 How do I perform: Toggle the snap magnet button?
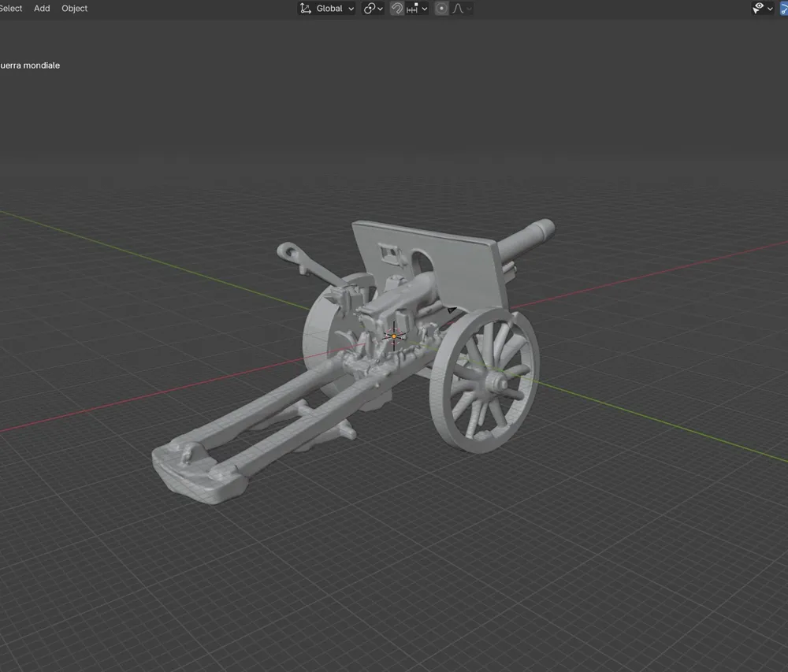[396, 9]
